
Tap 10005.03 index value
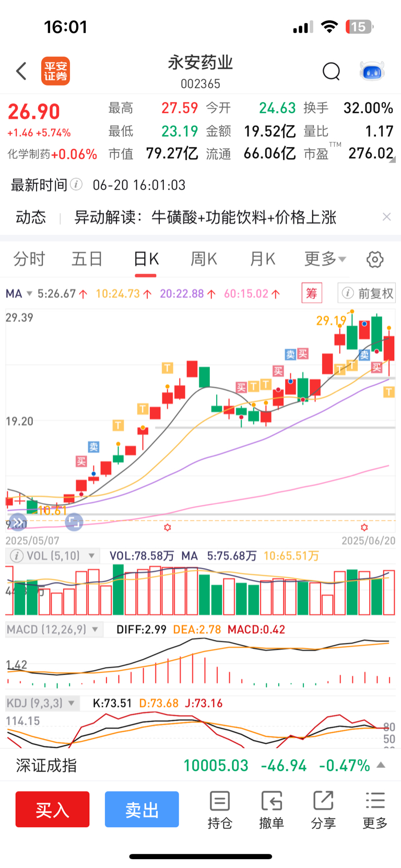[x=216, y=766]
